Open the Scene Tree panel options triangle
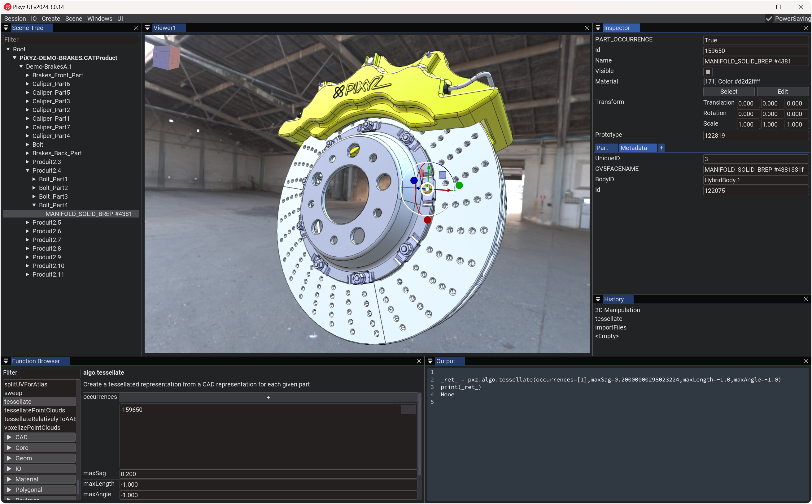This screenshot has height=504, width=812. (x=6, y=28)
